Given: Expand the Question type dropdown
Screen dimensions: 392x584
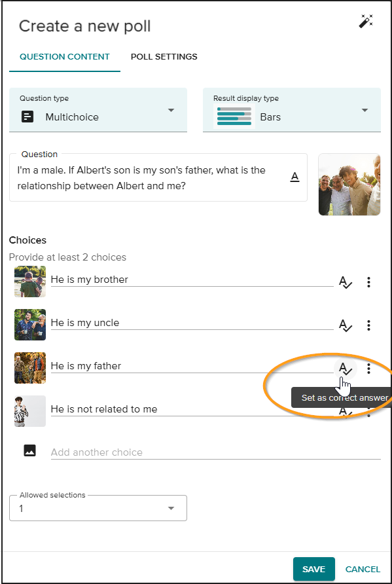Looking at the screenshot, I should coord(98,110).
